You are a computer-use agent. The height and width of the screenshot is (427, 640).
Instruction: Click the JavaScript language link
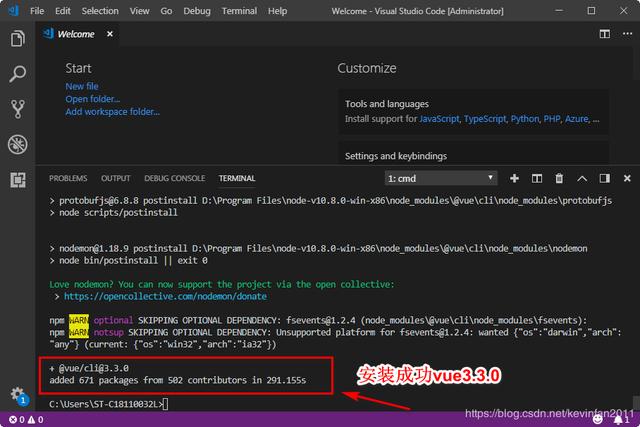(439, 119)
